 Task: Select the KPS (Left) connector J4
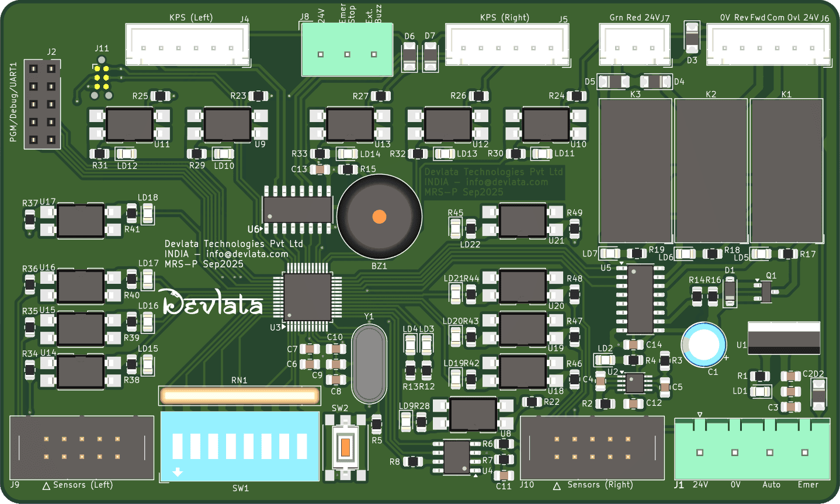point(188,44)
